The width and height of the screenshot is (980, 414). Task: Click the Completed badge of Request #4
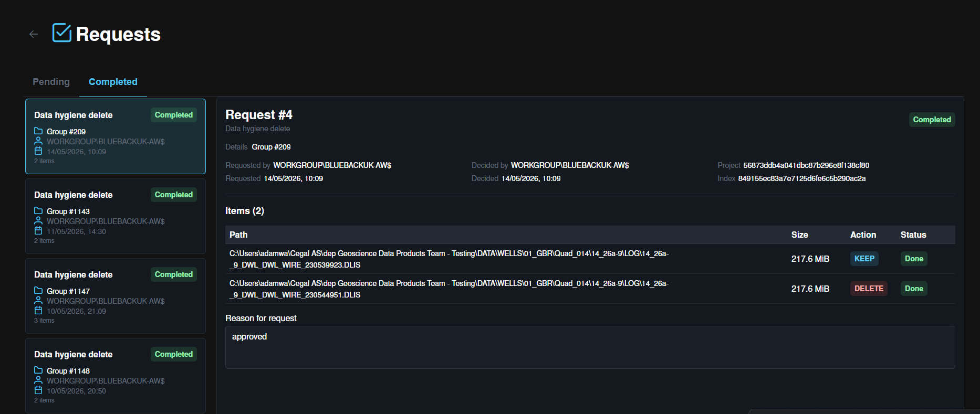click(932, 120)
